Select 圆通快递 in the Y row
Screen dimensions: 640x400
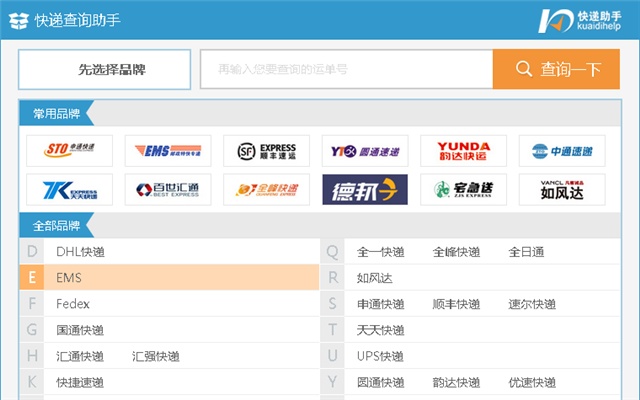coord(380,382)
